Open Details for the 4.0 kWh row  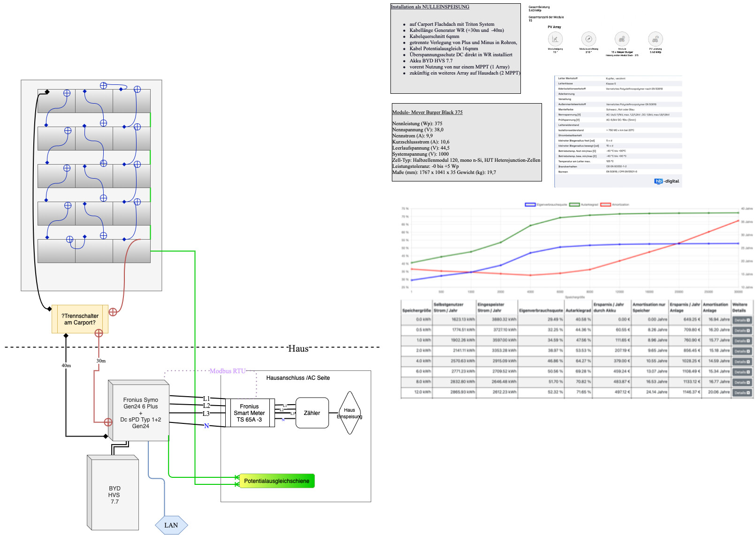click(742, 362)
